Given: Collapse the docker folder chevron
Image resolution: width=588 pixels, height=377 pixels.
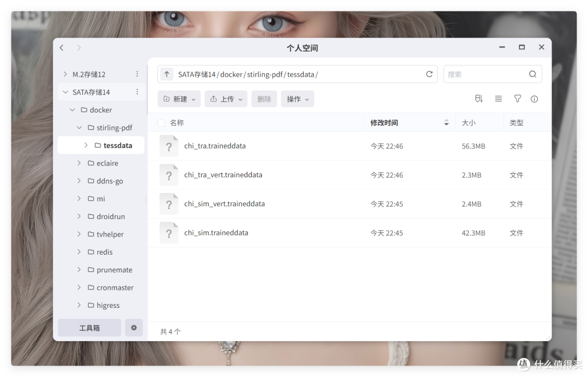Looking at the screenshot, I should 72,110.
